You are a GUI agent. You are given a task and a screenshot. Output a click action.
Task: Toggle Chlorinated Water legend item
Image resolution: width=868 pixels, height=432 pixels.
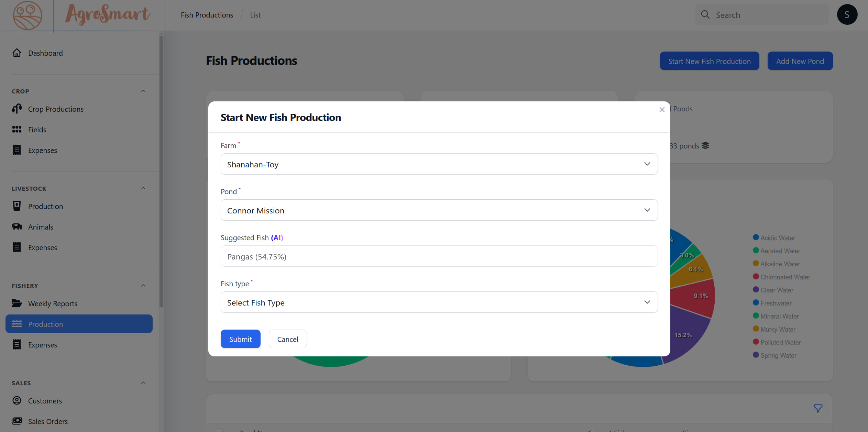coord(785,277)
